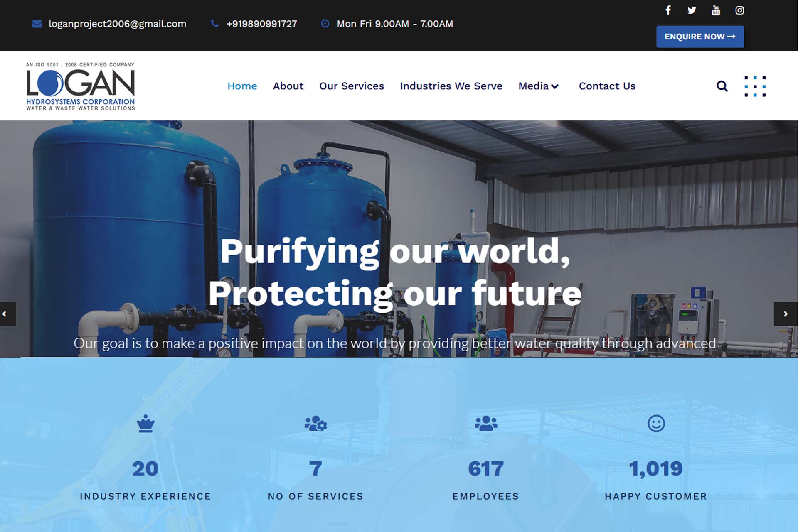
Task: Click the No of Services gear icon
Action: pos(315,424)
